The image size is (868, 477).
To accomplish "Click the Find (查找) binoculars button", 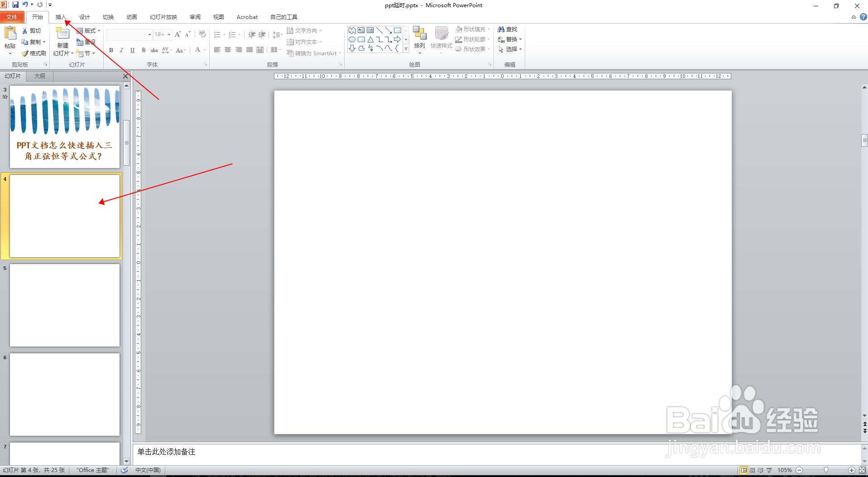I will pyautogui.click(x=507, y=29).
